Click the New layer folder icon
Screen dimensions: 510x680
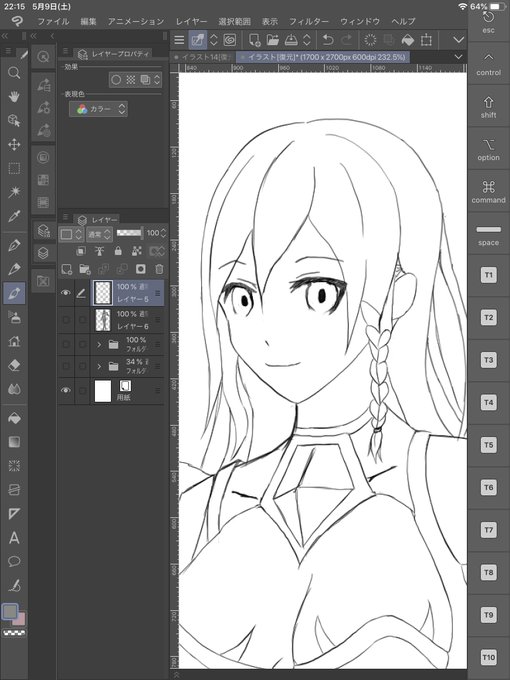(85, 269)
